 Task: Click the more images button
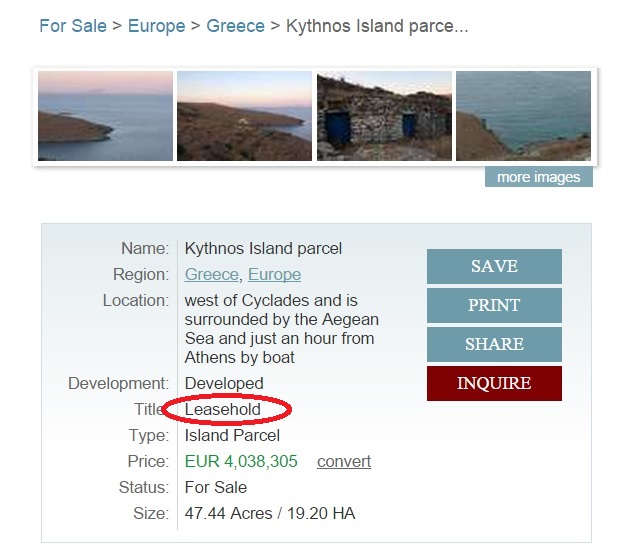click(538, 177)
